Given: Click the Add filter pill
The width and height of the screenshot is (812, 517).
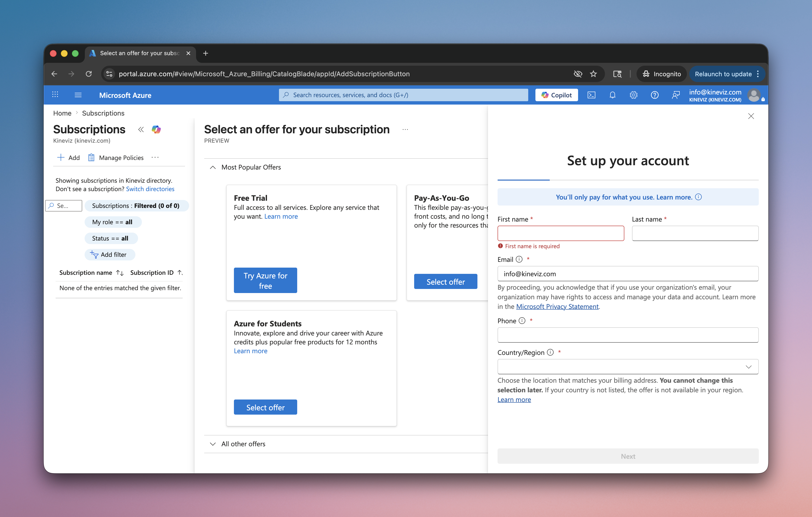Looking at the screenshot, I should point(110,255).
